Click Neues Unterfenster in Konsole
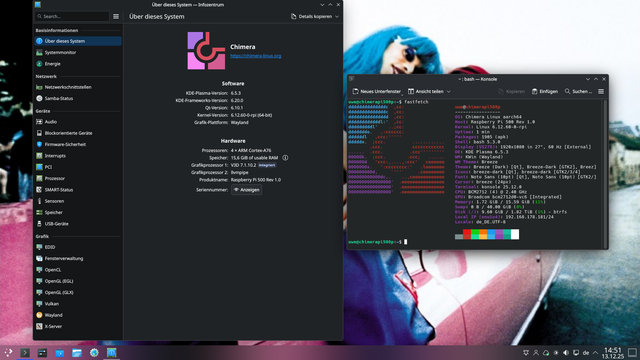Viewport: 640px width, 360px height. click(x=377, y=91)
